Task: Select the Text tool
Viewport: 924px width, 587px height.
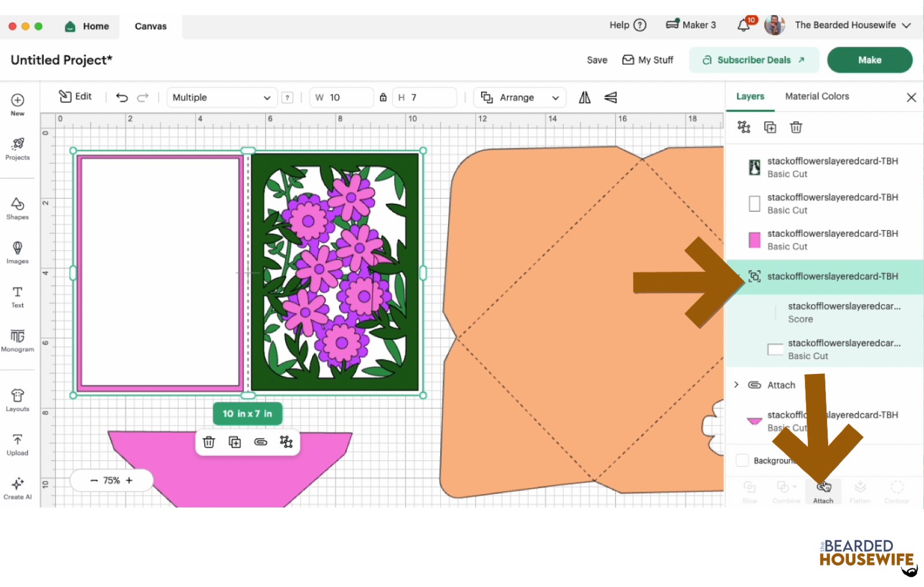Action: coord(17,296)
